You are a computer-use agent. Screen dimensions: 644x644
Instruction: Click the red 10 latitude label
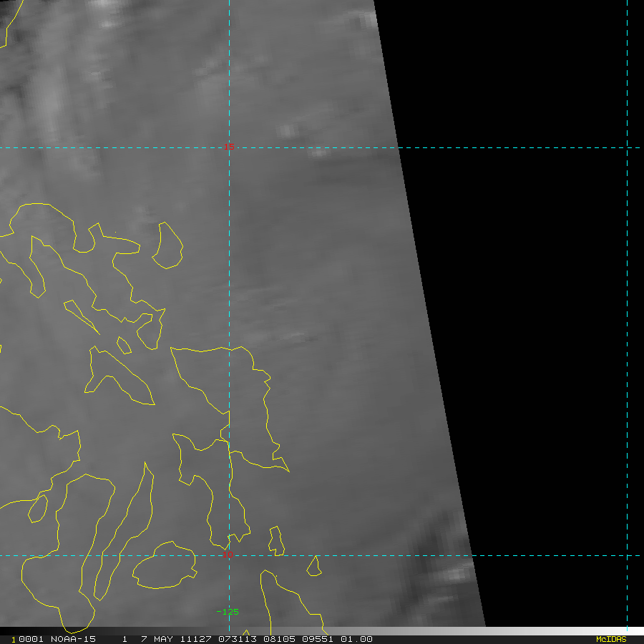228,555
